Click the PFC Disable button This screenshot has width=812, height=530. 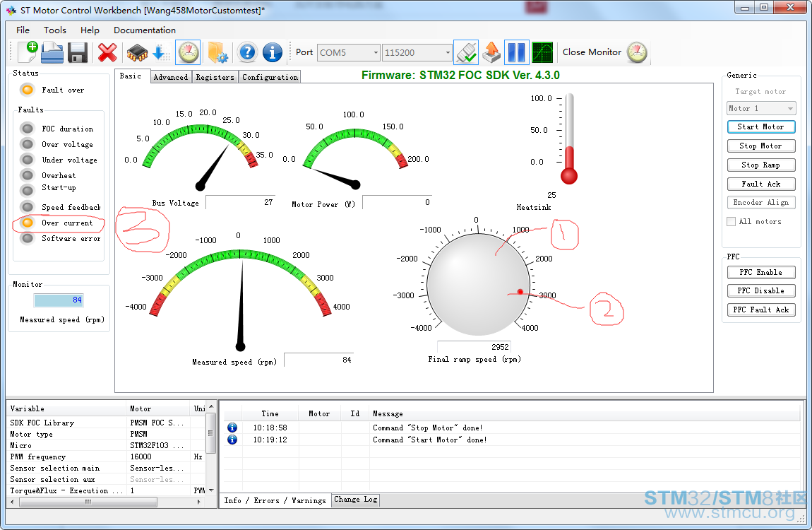tap(760, 290)
